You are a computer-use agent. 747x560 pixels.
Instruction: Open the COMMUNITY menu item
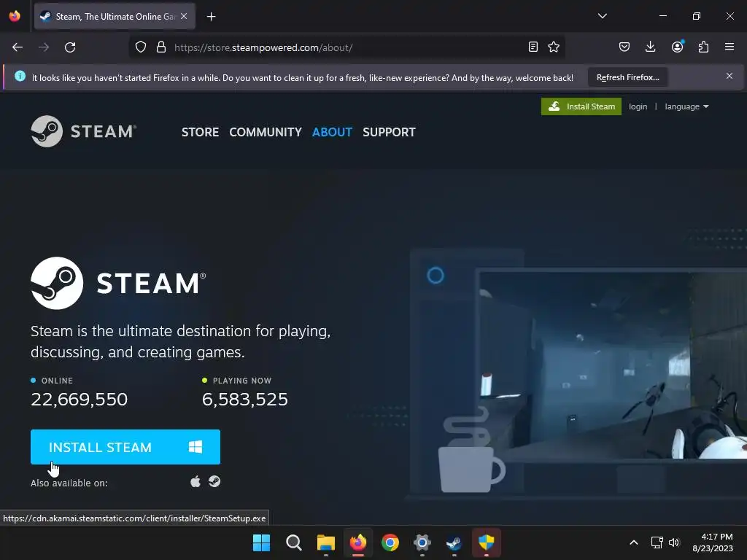tap(266, 132)
